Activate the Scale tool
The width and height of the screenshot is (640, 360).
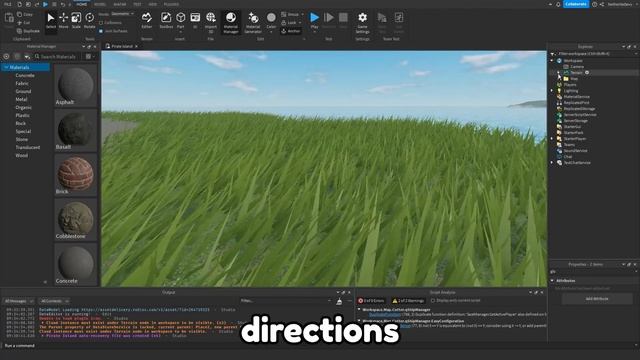coord(76,20)
